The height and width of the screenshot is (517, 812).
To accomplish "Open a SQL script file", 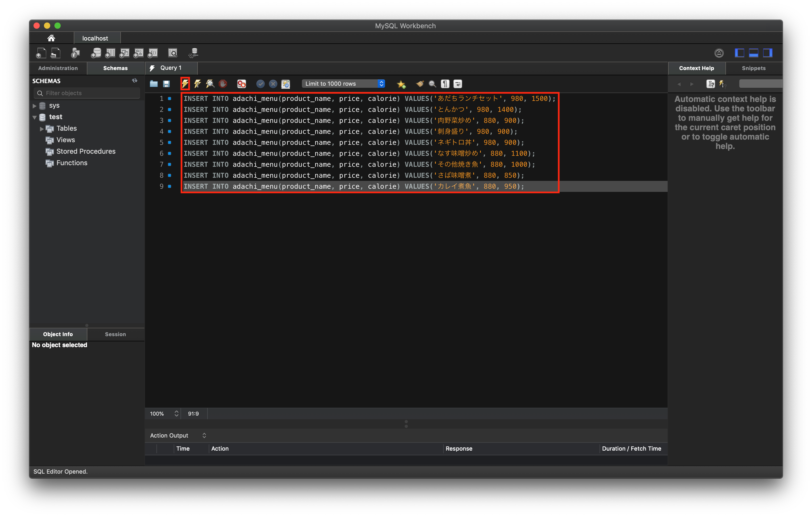I will pos(154,84).
